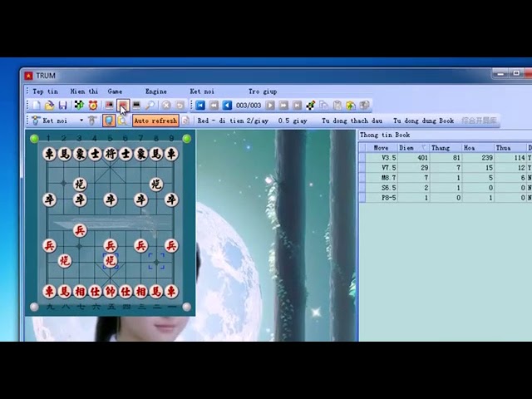Sort by the Move column header

click(x=381, y=148)
